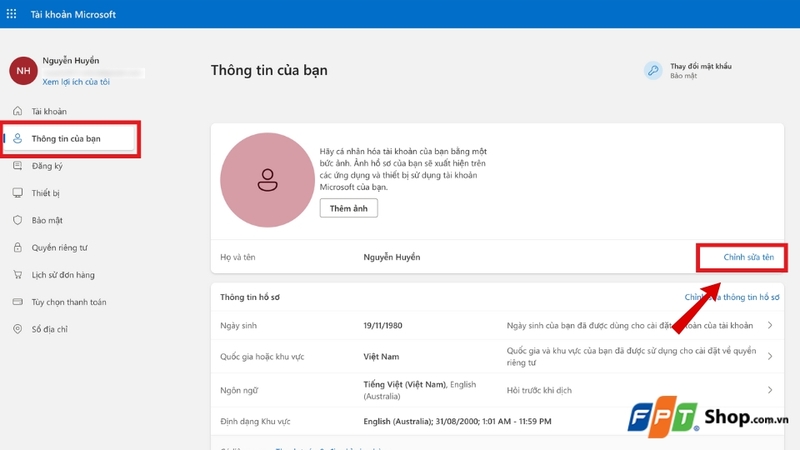
Task: Expand the Ngôn ngữ row chevron
Action: 769,389
